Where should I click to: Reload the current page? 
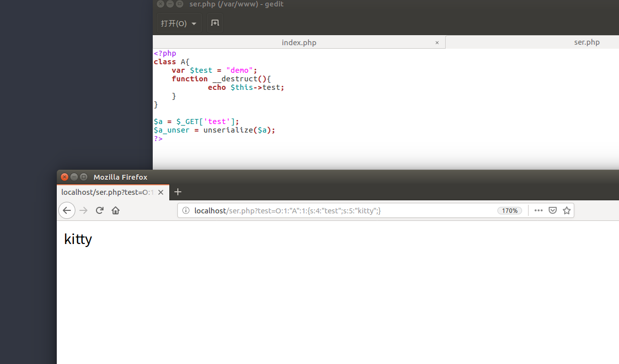coord(99,210)
